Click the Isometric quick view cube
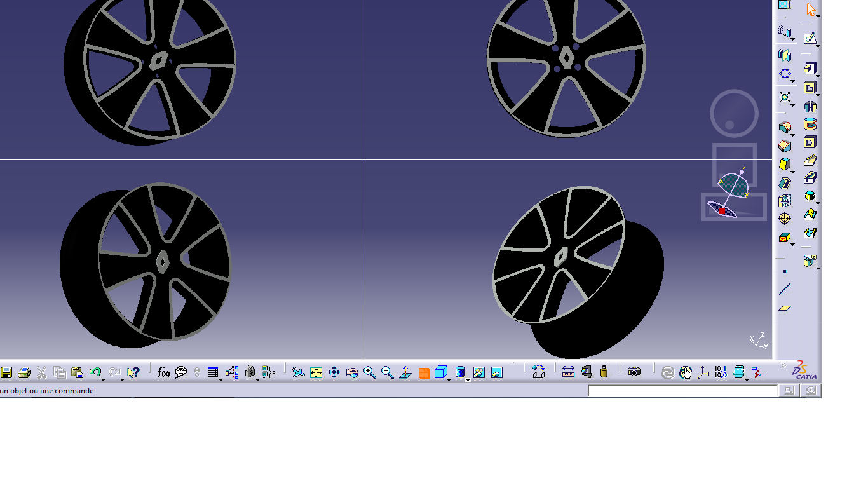The image size is (868, 488). tap(441, 372)
